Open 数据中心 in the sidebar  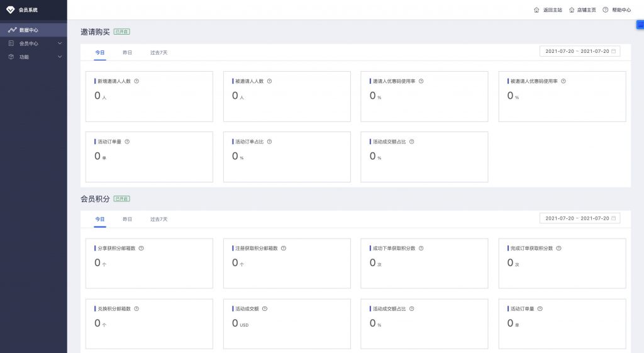tap(29, 30)
